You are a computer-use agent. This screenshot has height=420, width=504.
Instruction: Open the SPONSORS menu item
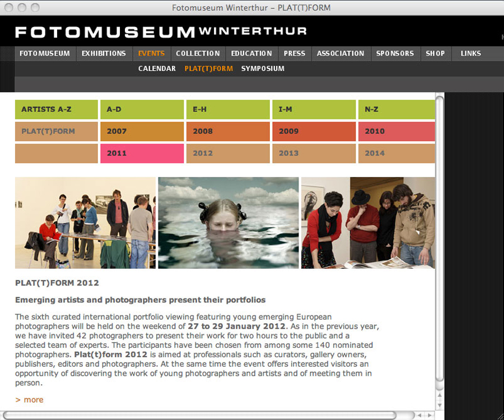coord(395,53)
